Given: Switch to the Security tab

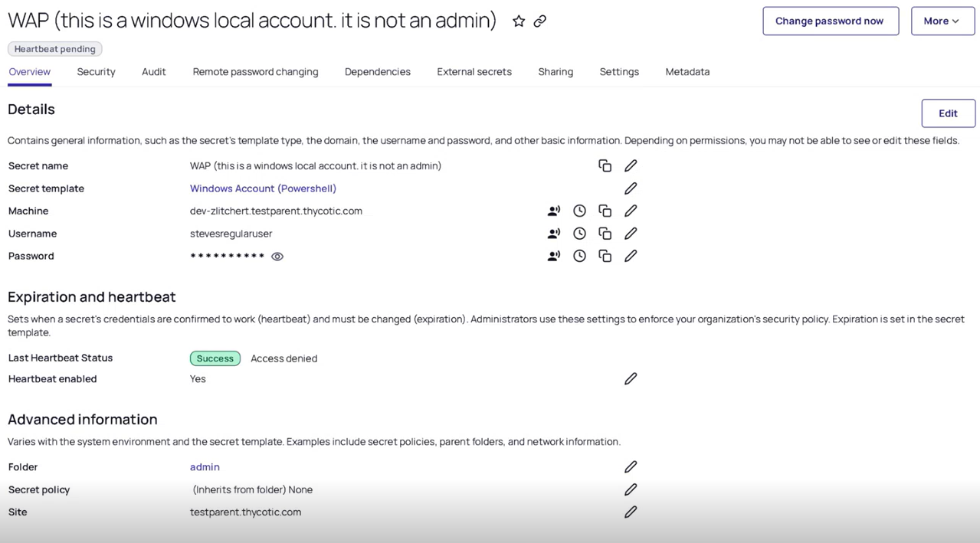Looking at the screenshot, I should pyautogui.click(x=96, y=72).
